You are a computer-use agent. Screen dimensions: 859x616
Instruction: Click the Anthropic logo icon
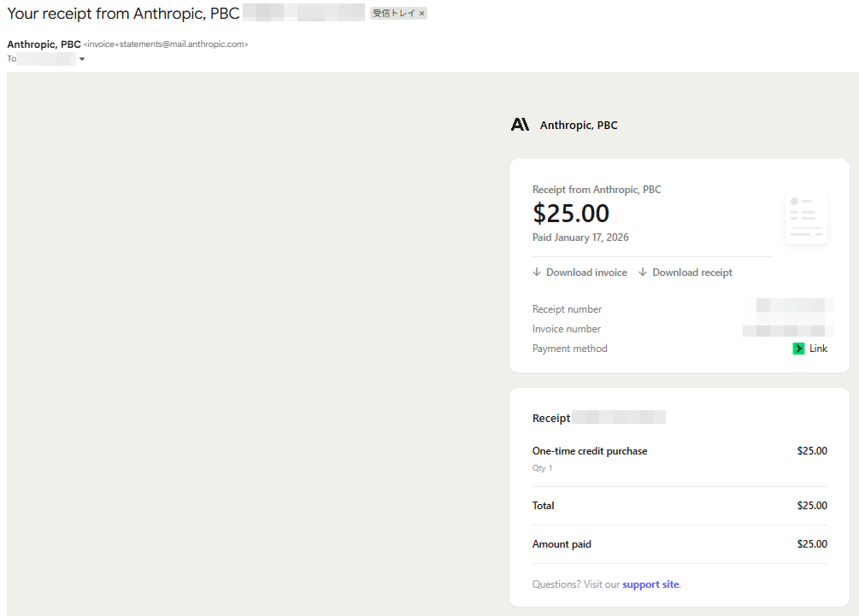(520, 125)
